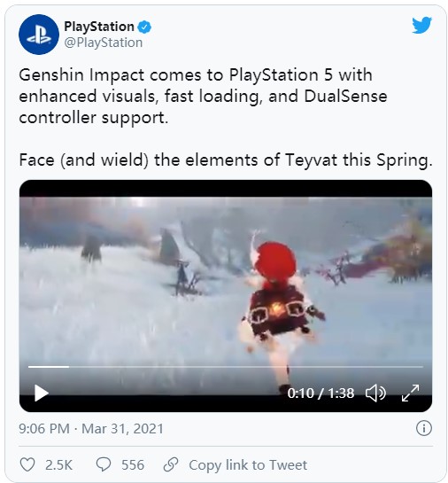Click the Twitter bird logo
This screenshot has width=448, height=483.
(x=421, y=25)
